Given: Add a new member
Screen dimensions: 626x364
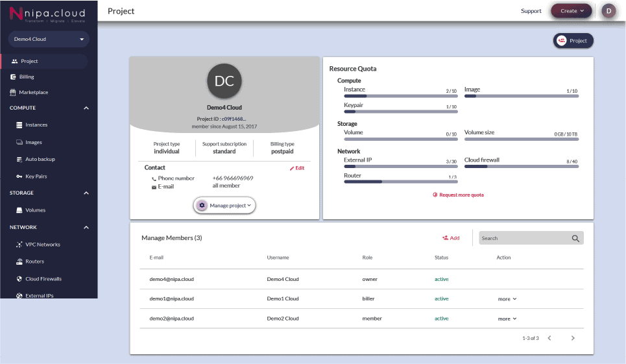Looking at the screenshot, I should point(451,238).
